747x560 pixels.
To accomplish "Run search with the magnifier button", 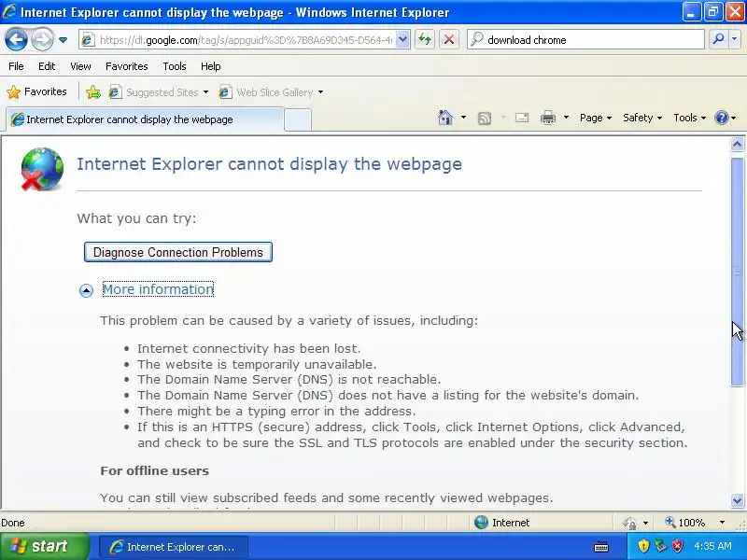I will coord(718,39).
